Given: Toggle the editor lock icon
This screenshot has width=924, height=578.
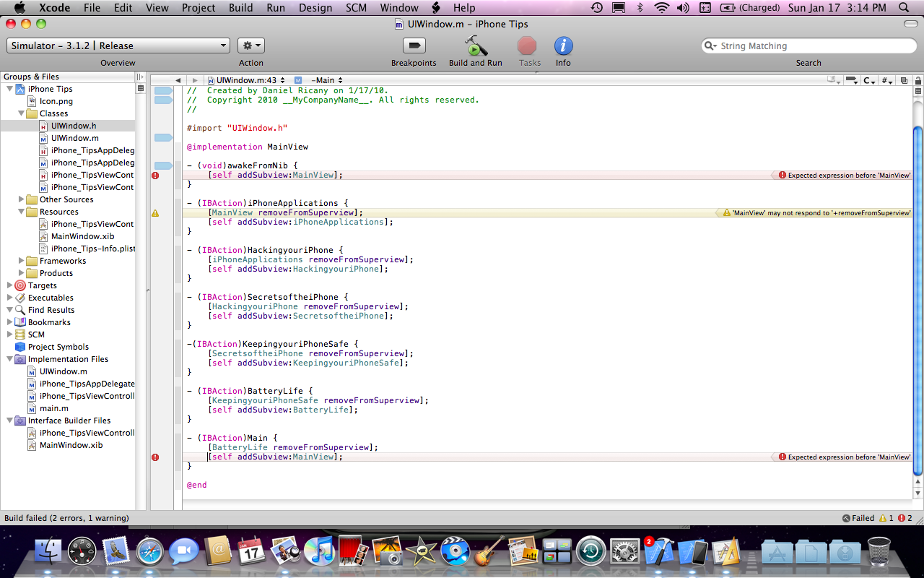Looking at the screenshot, I should pos(917,80).
